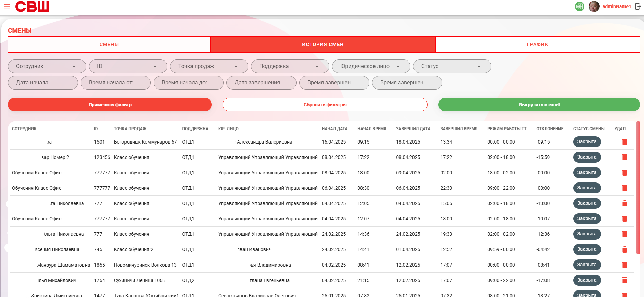The height and width of the screenshot is (298, 644).
Task: Click the logout icon next to adminName1
Action: pos(638,6)
